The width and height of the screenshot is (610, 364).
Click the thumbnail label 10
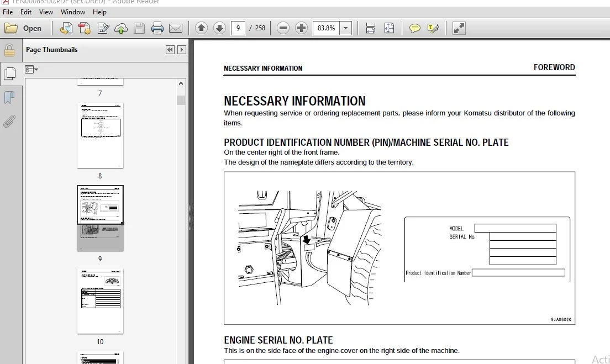tap(100, 342)
